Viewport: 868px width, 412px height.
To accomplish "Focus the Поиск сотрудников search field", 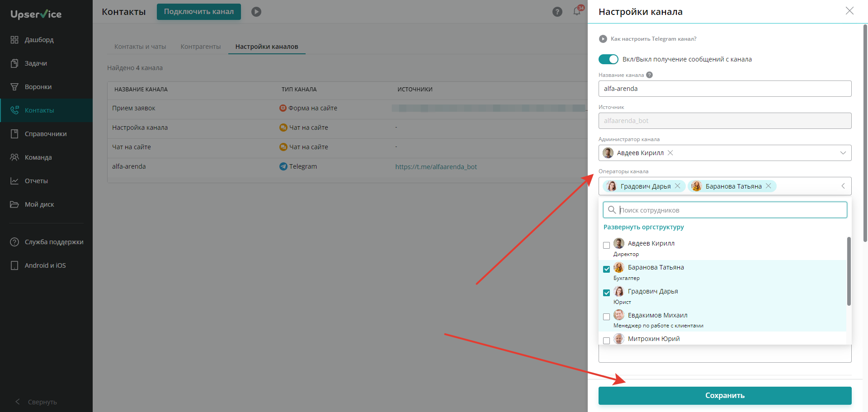I will (x=725, y=210).
